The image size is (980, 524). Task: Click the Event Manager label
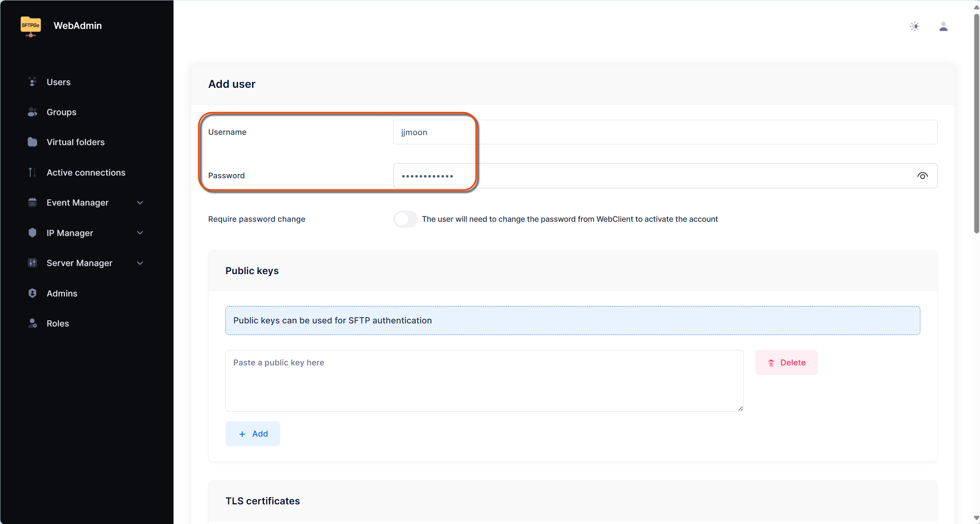coord(77,203)
